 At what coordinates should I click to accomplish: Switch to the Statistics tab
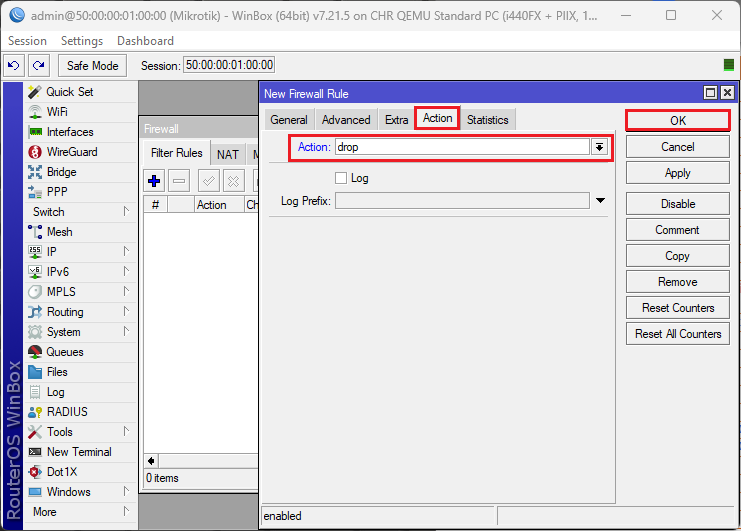pos(488,120)
